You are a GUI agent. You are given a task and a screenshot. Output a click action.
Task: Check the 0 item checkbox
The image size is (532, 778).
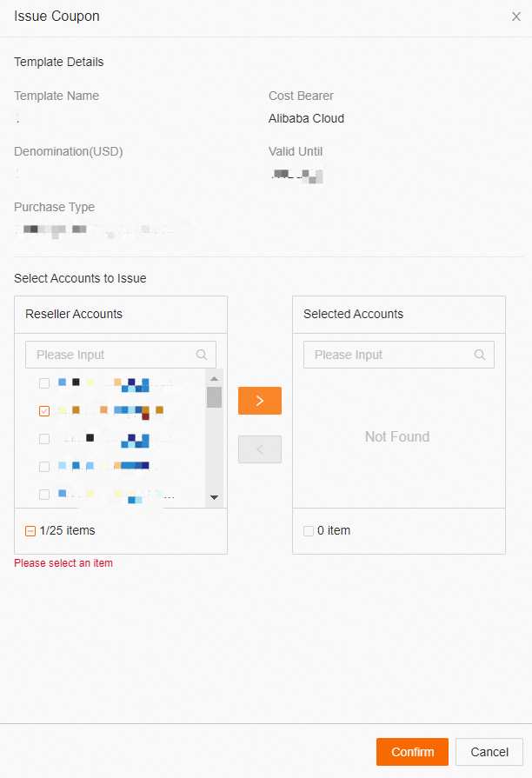click(x=308, y=530)
